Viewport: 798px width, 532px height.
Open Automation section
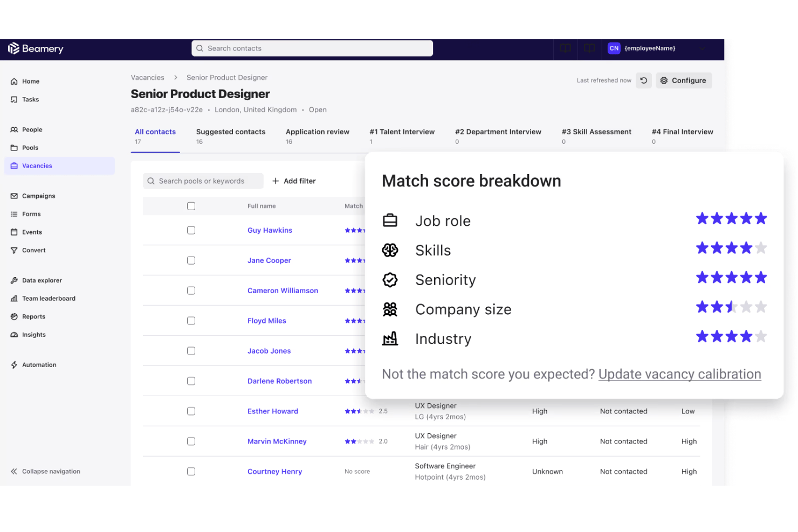coord(33,365)
